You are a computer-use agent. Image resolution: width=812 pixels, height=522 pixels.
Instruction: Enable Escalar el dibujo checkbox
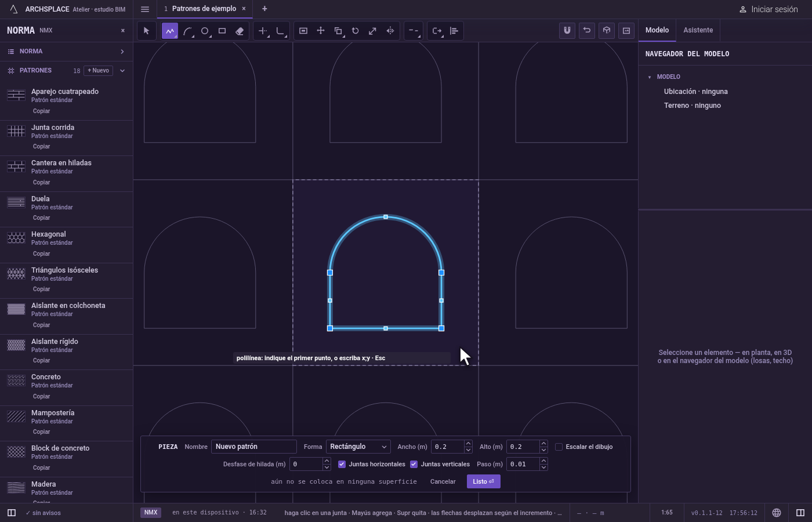point(559,447)
